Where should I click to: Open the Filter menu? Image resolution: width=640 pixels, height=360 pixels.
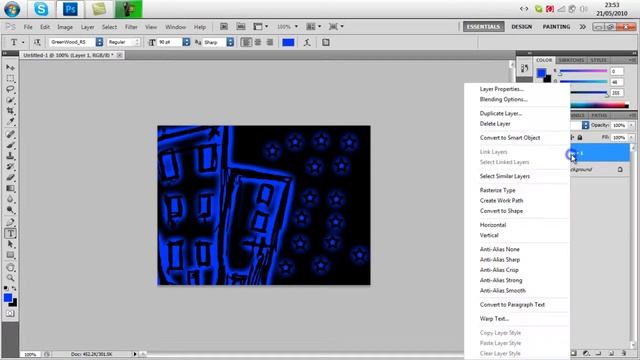click(131, 27)
